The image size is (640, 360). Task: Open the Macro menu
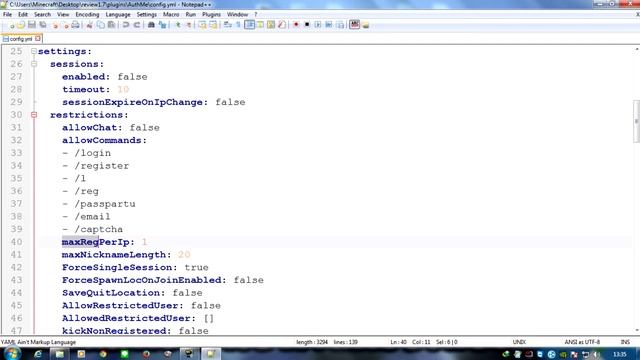click(171, 14)
